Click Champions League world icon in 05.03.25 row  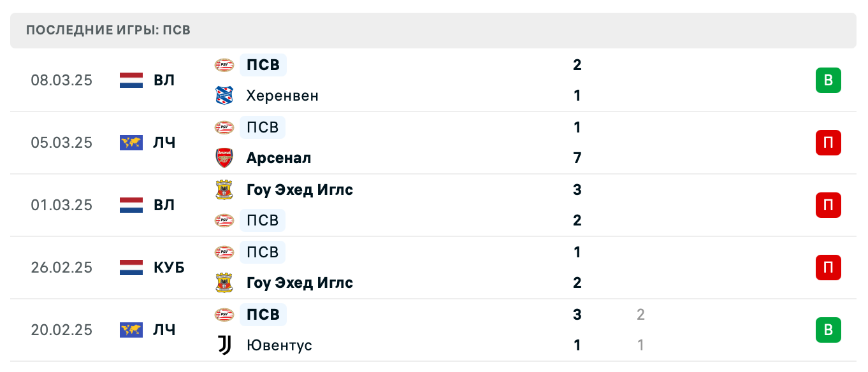point(131,143)
